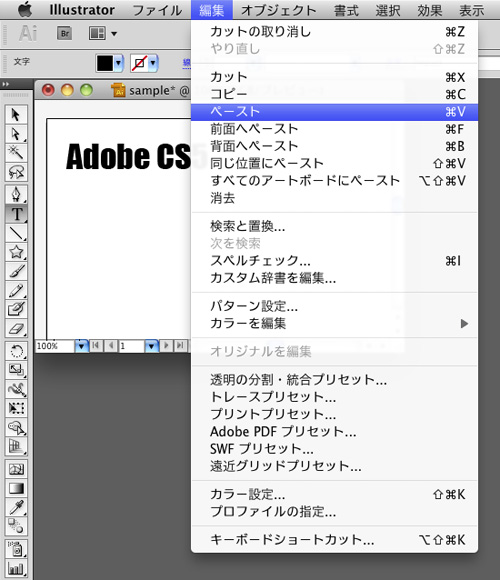Screen dimensions: 500x580
Task: Open the zoom level 100% dropdown arrow
Action: pos(81,346)
